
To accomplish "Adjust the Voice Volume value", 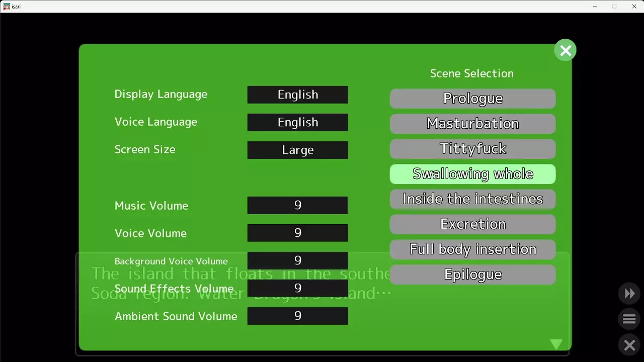I will [297, 233].
